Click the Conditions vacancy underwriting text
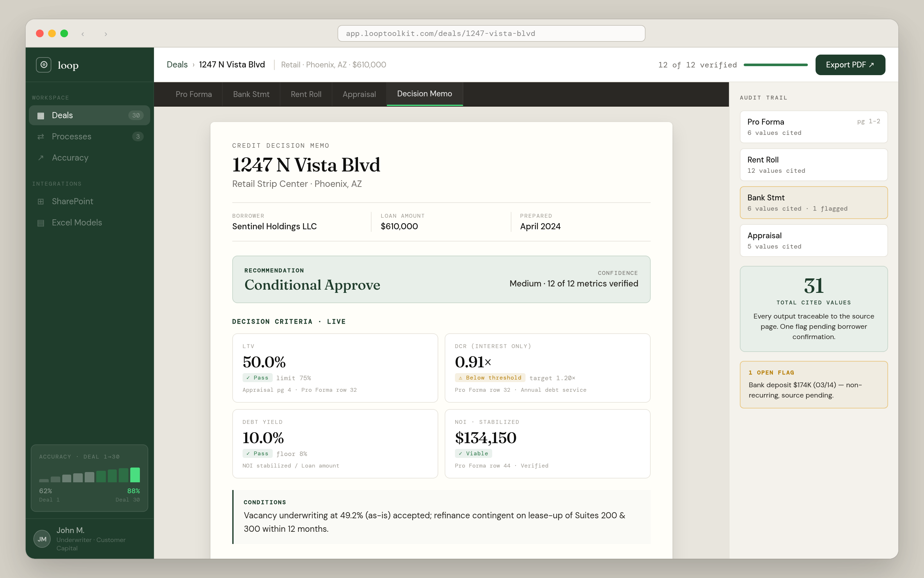The width and height of the screenshot is (924, 578). [434, 522]
